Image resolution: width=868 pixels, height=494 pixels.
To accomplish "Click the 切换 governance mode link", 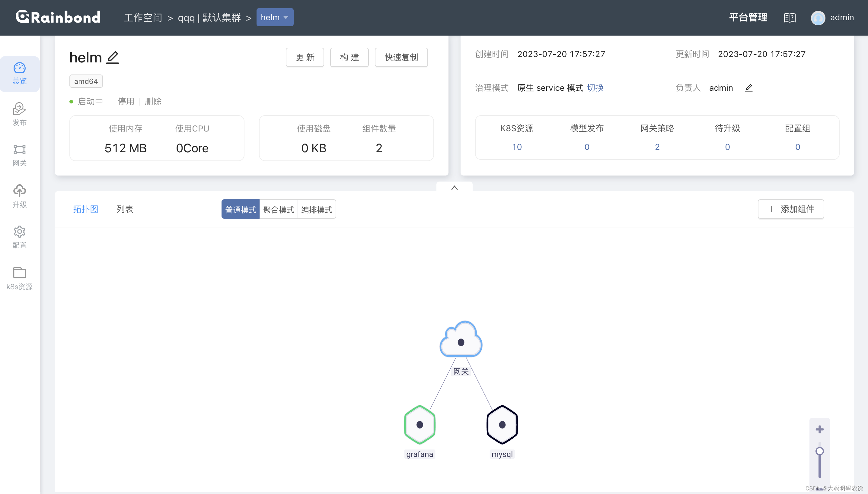I will 595,88.
